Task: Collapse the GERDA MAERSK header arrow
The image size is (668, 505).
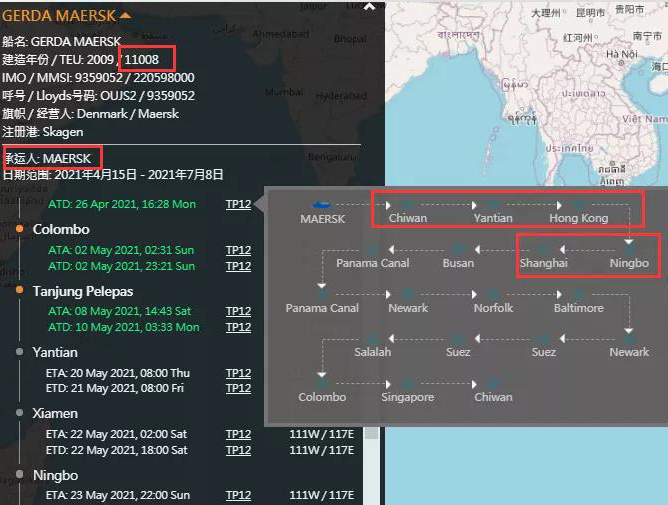Action: click(x=125, y=16)
